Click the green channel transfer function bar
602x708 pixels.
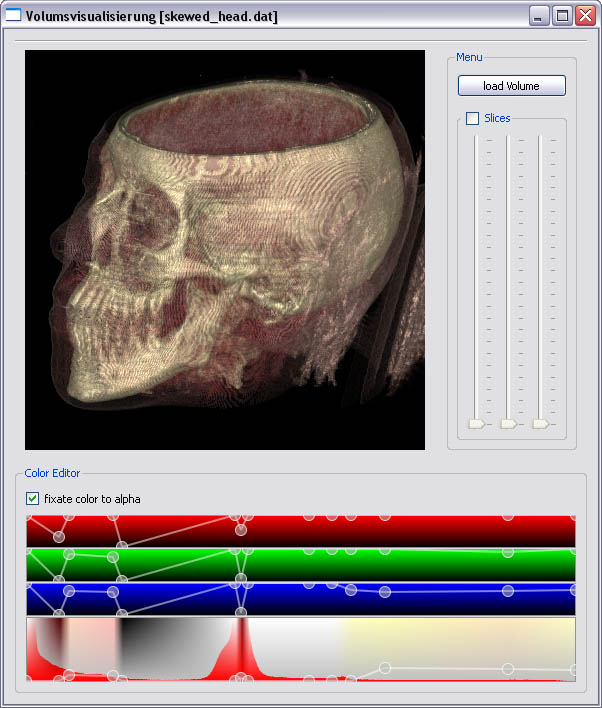pos(301,565)
